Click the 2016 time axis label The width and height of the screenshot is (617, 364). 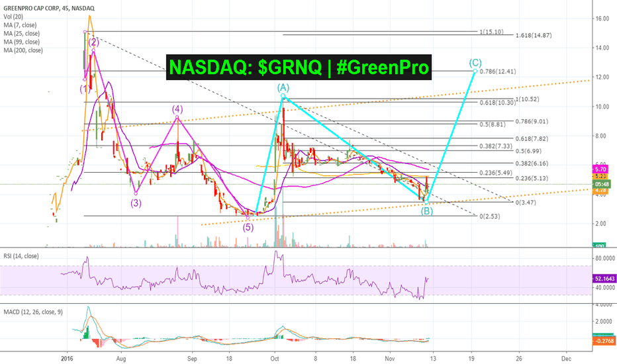point(68,359)
